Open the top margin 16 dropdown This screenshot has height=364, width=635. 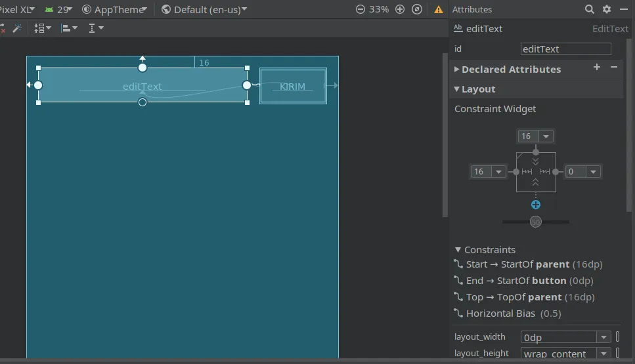(x=546, y=136)
